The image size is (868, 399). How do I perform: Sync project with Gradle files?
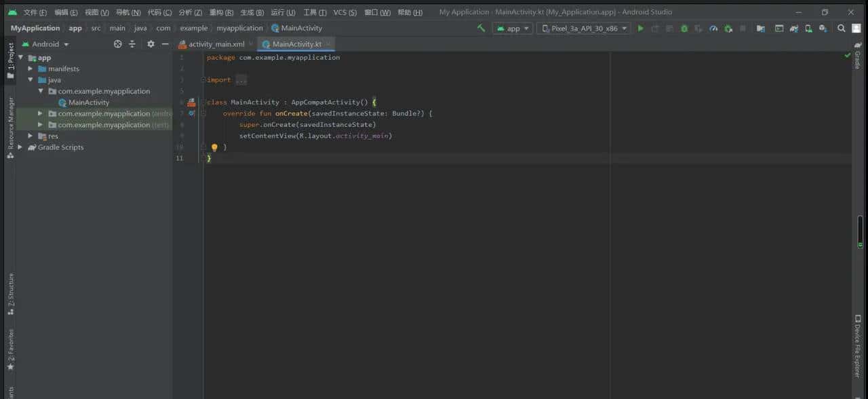point(759,28)
